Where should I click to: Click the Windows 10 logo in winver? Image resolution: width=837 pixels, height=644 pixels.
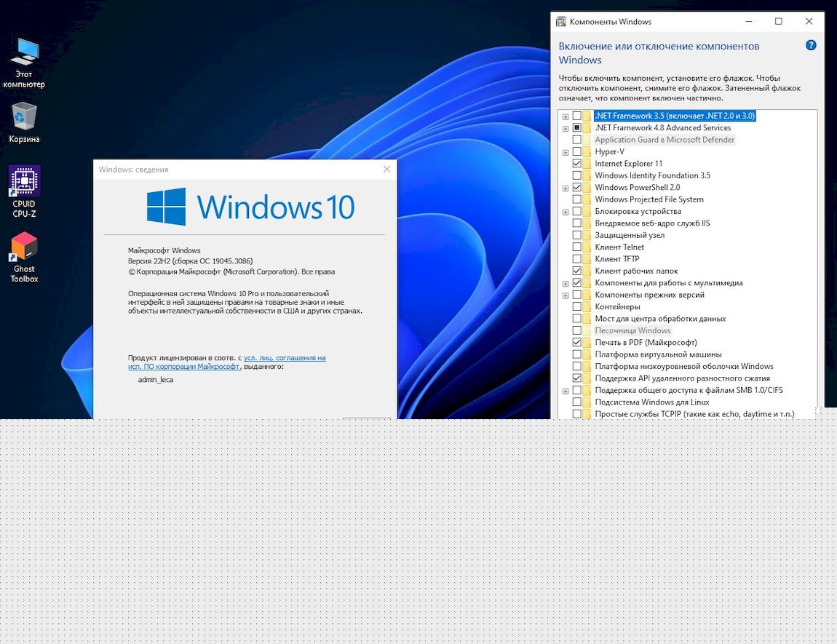(250, 207)
